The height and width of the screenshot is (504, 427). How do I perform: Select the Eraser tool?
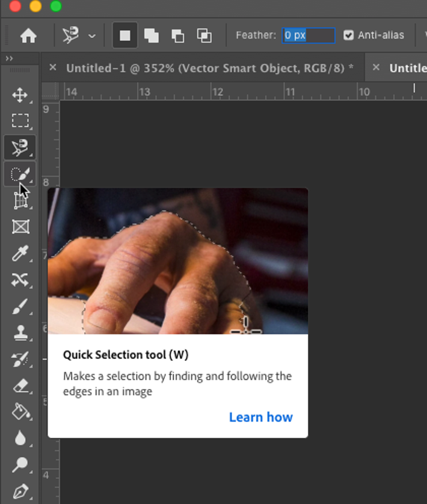(x=20, y=385)
